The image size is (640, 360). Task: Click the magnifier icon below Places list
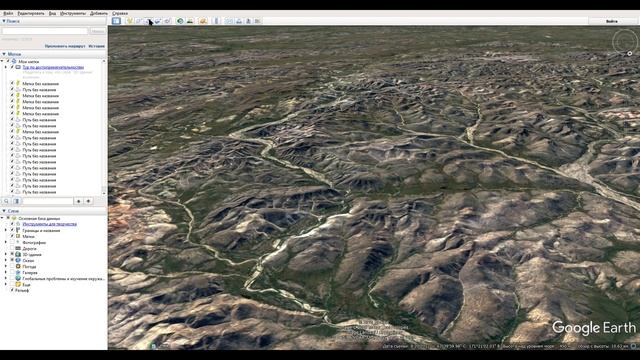6,201
